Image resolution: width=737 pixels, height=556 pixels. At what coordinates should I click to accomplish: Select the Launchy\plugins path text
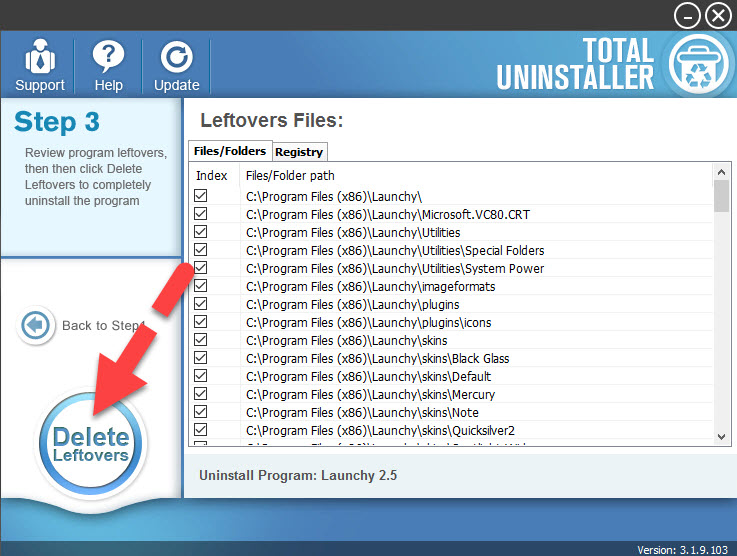(x=353, y=305)
